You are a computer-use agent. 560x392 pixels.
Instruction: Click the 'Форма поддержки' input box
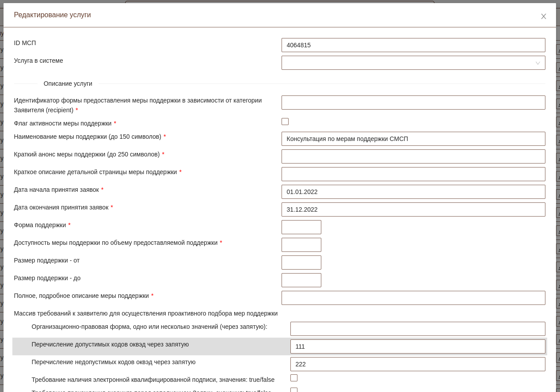click(x=301, y=227)
